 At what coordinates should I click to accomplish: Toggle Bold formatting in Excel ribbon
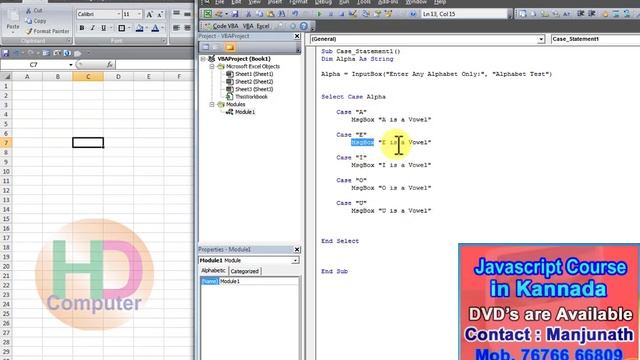[x=82, y=28]
